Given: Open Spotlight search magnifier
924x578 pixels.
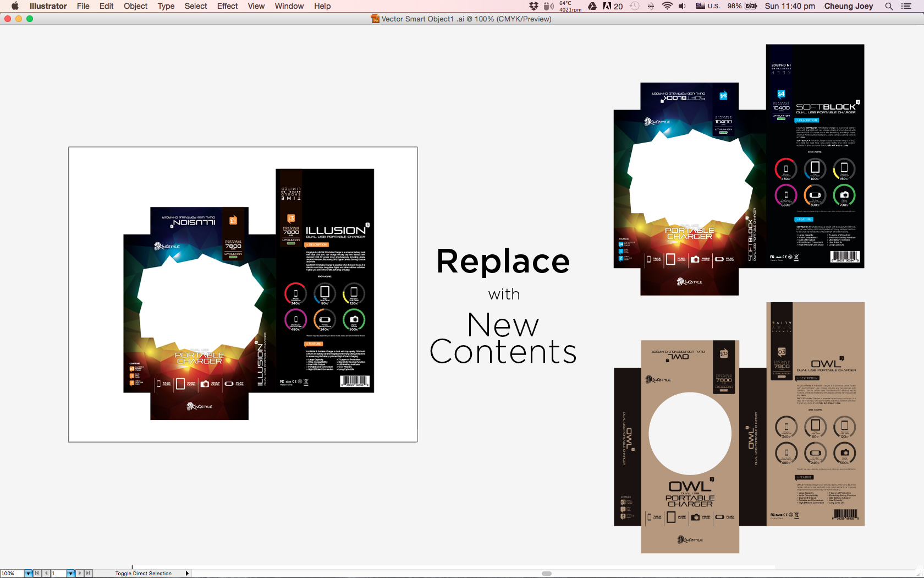Looking at the screenshot, I should point(889,6).
